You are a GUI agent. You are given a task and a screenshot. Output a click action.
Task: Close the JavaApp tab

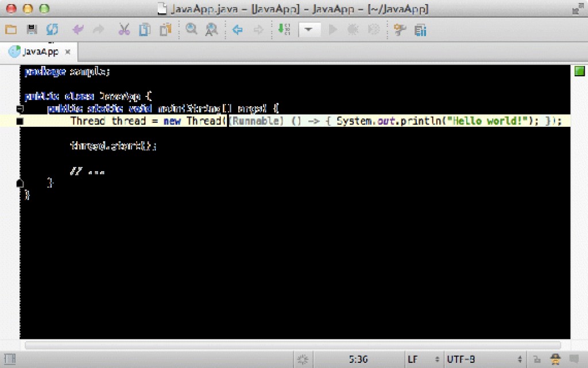pyautogui.click(x=68, y=52)
